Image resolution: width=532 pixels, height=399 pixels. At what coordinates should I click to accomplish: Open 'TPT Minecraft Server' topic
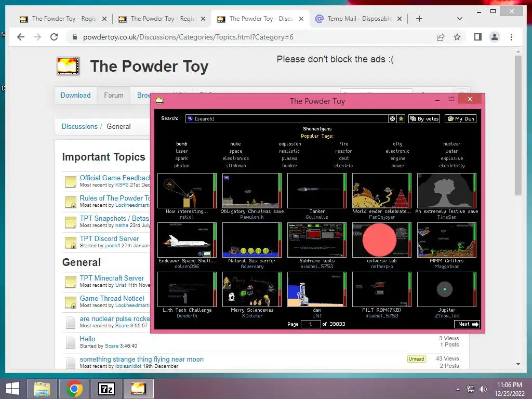(x=112, y=278)
